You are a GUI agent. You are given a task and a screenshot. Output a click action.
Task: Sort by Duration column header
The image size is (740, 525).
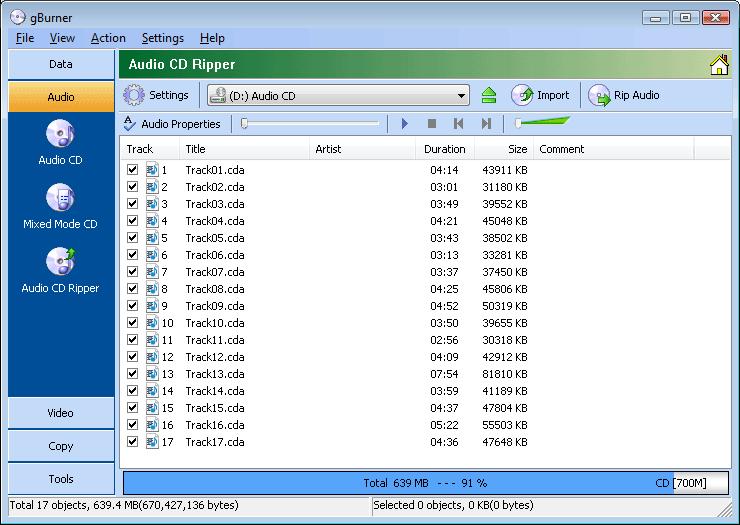(x=445, y=149)
